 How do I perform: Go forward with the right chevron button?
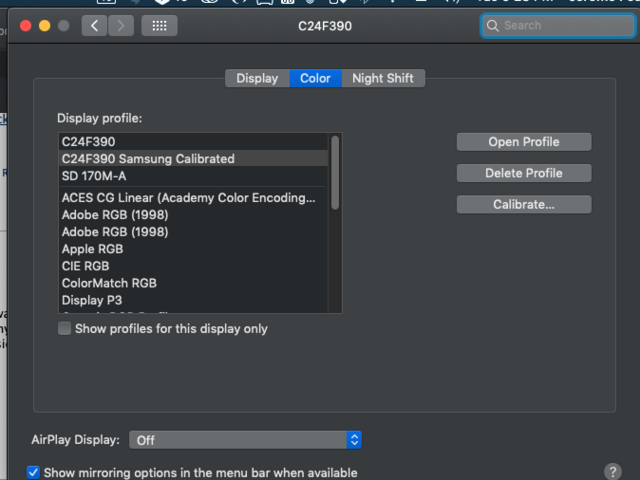coord(121,26)
